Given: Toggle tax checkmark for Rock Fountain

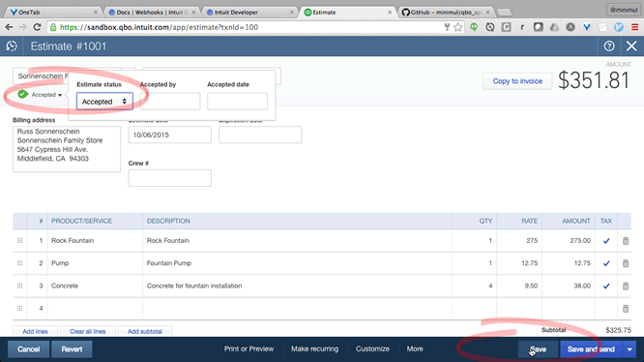Looking at the screenshot, I should point(606,241).
